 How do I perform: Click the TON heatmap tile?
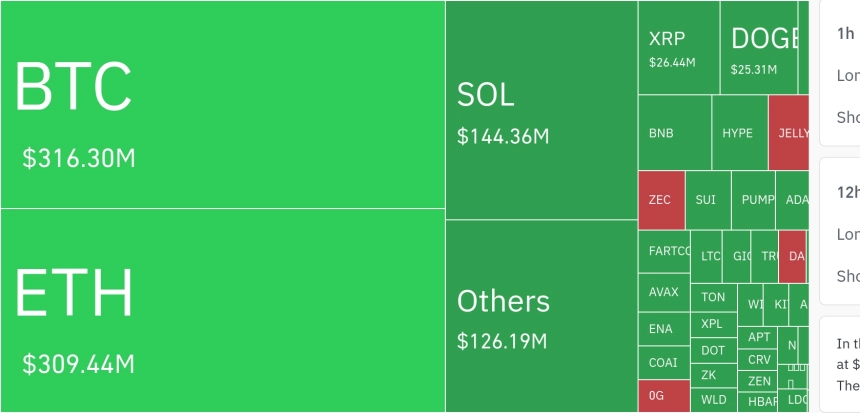point(714,297)
